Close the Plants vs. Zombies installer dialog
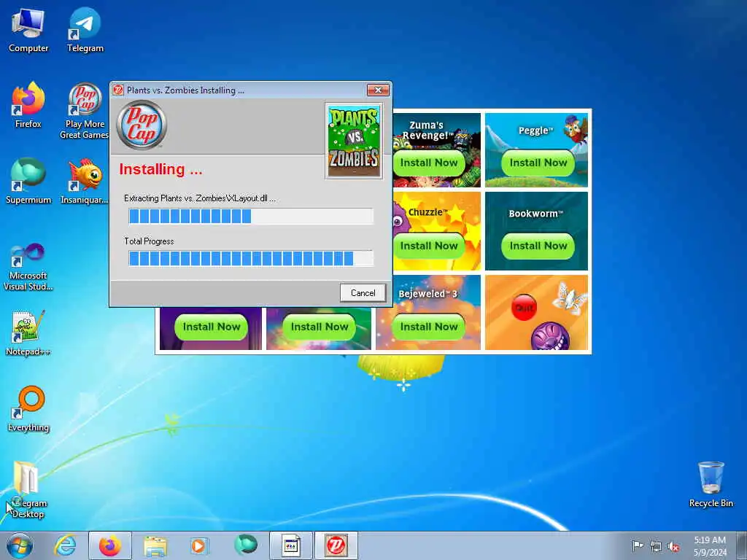This screenshot has height=560, width=747. 378,90
